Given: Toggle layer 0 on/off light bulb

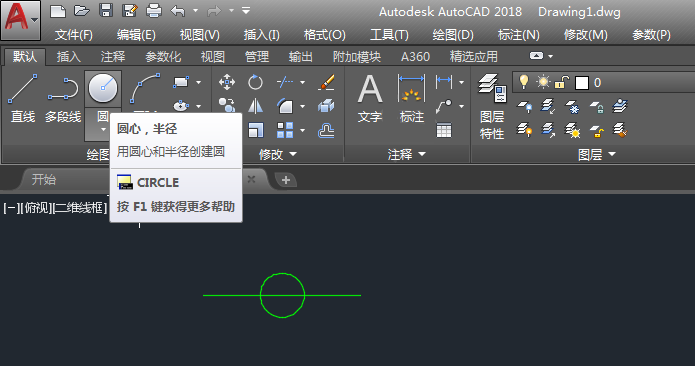Looking at the screenshot, I should [x=523, y=82].
